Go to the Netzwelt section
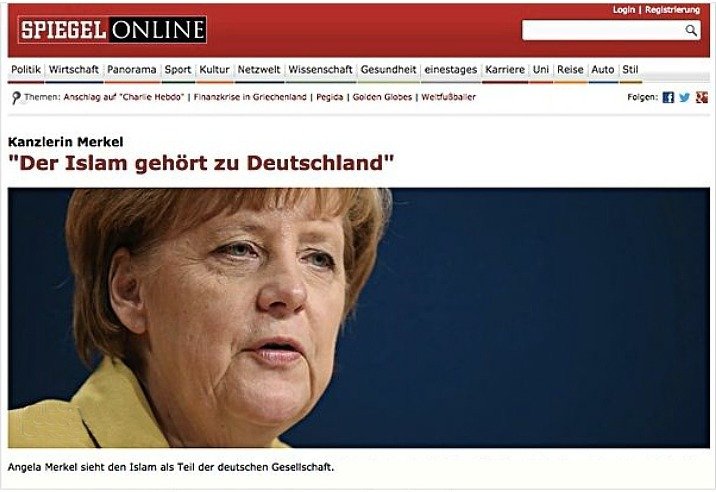The width and height of the screenshot is (716, 492). click(259, 70)
